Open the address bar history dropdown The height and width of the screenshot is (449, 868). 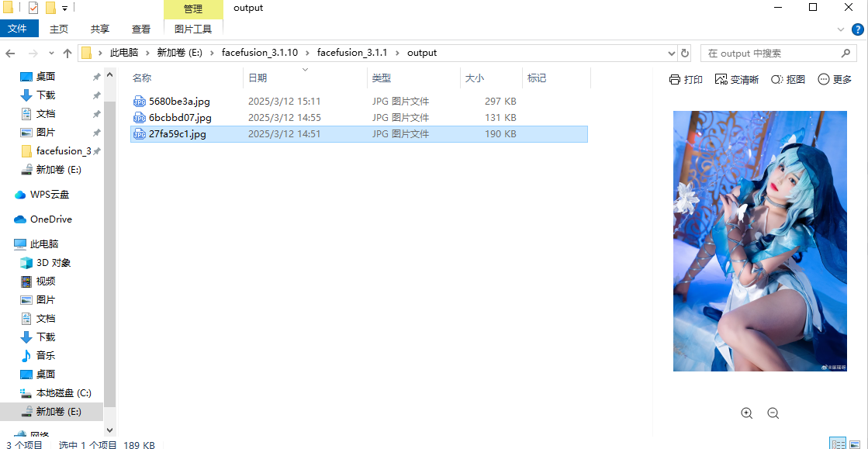672,54
